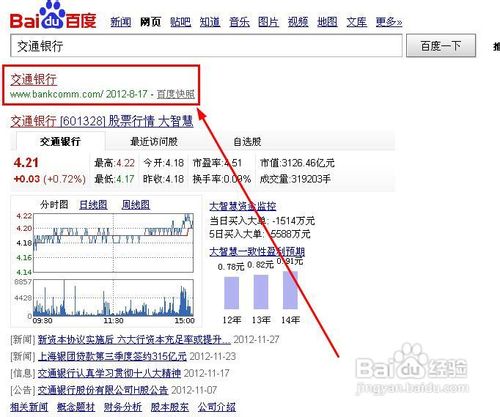
Task: Click the +0.03 (+0.72%) change value
Action: 50,179
